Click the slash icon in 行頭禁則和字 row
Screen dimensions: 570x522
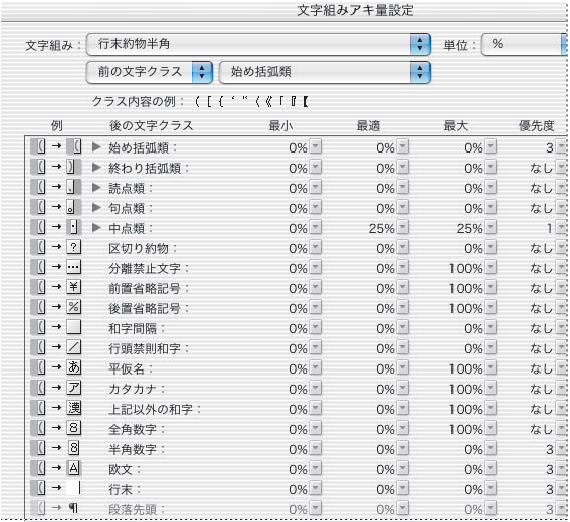[73, 347]
